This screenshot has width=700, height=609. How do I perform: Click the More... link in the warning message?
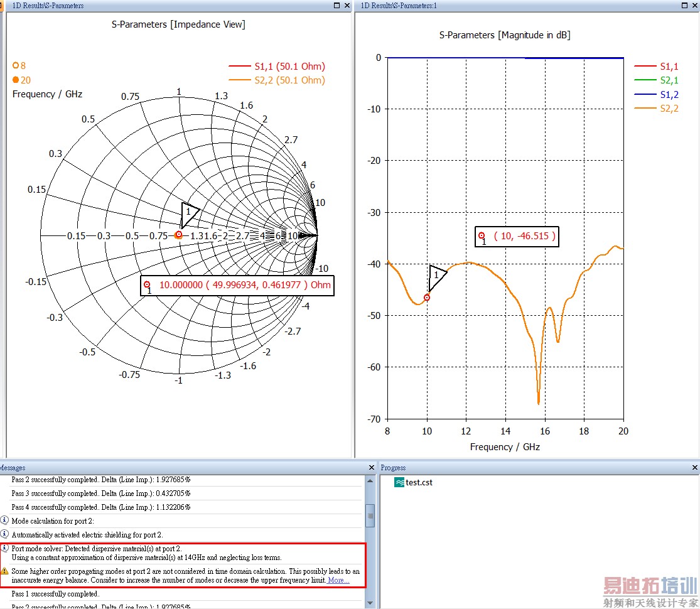click(338, 580)
